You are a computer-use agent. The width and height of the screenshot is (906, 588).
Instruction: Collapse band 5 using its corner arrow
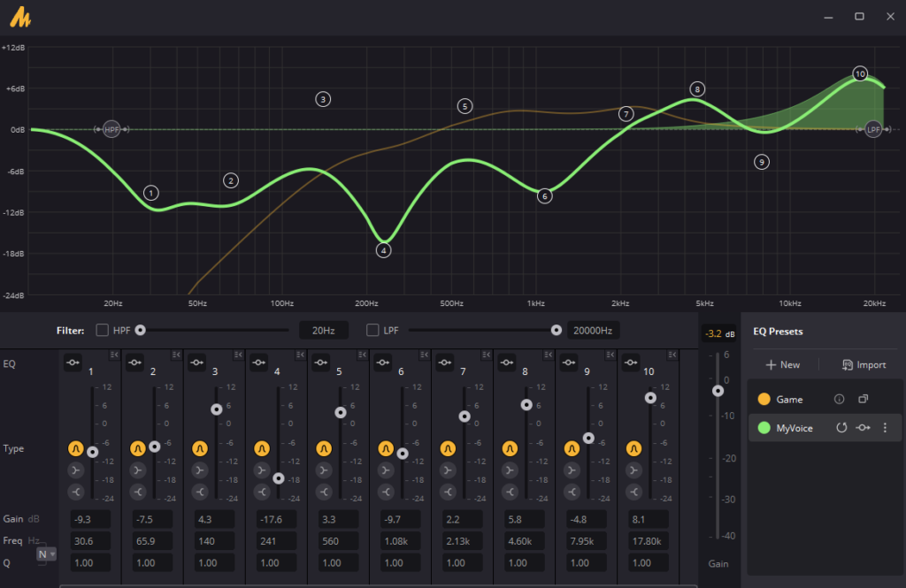tap(362, 355)
